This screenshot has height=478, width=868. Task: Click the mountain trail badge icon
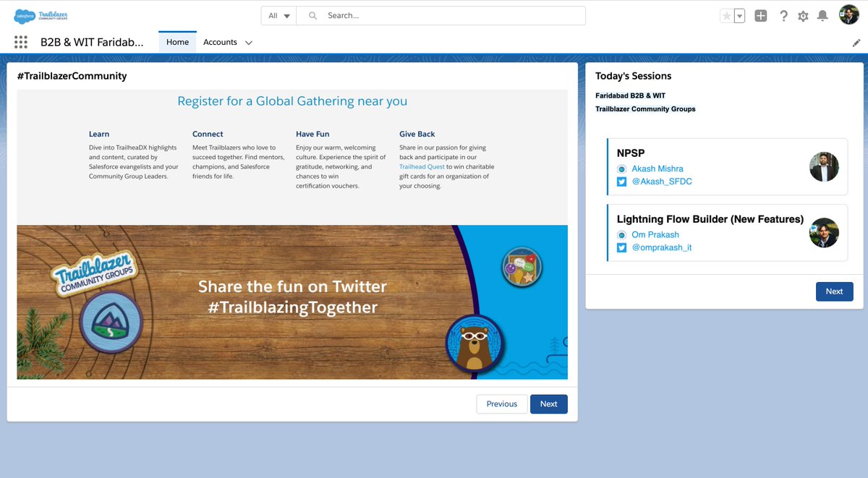pyautogui.click(x=111, y=323)
